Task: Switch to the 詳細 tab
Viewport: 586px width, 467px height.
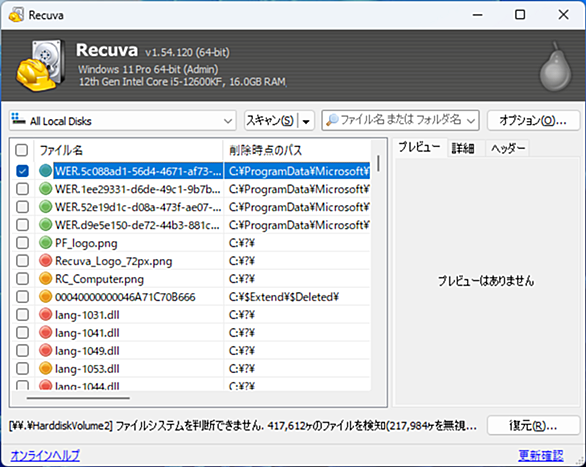Action: pyautogui.click(x=463, y=148)
